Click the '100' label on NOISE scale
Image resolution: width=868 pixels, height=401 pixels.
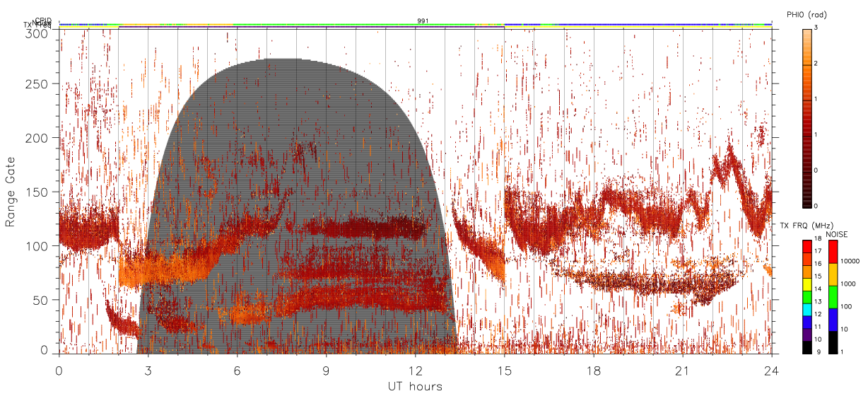[847, 306]
